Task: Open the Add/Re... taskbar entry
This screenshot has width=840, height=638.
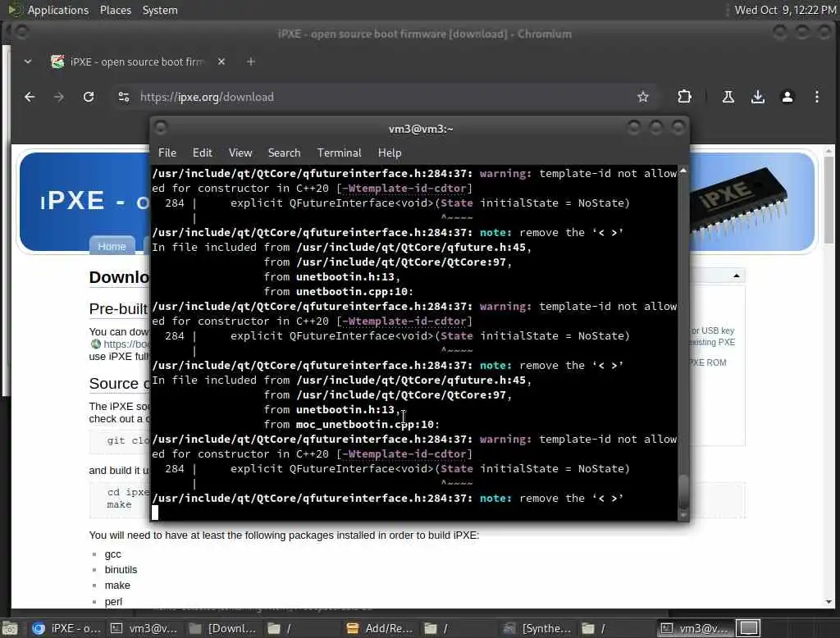Action: click(x=380, y=628)
